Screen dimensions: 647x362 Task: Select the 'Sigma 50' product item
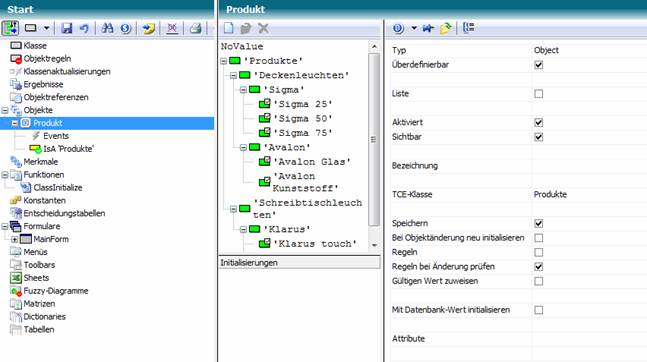coord(303,119)
